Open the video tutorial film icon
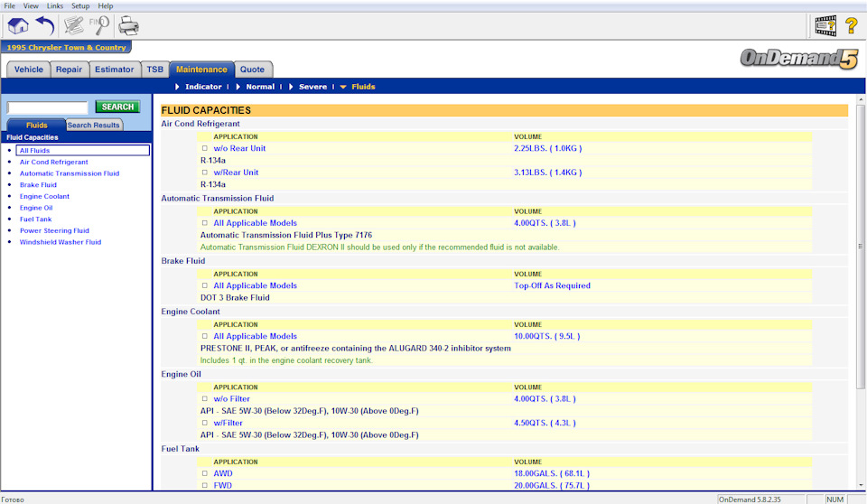867x504 pixels. point(825,25)
